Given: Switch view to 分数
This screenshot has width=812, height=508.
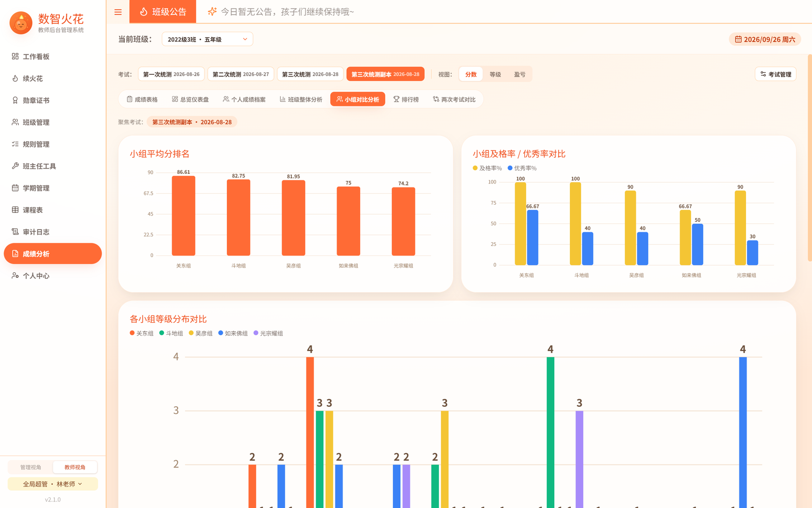Looking at the screenshot, I should tap(471, 74).
